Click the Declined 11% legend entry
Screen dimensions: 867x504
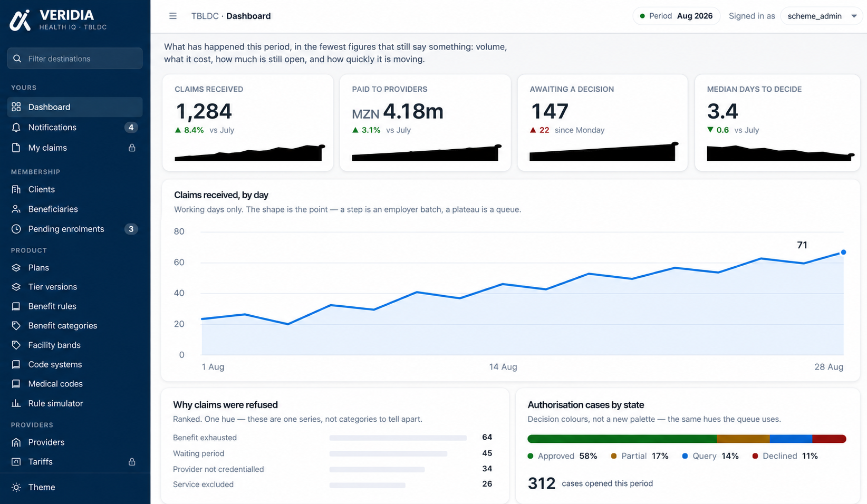click(x=785, y=456)
